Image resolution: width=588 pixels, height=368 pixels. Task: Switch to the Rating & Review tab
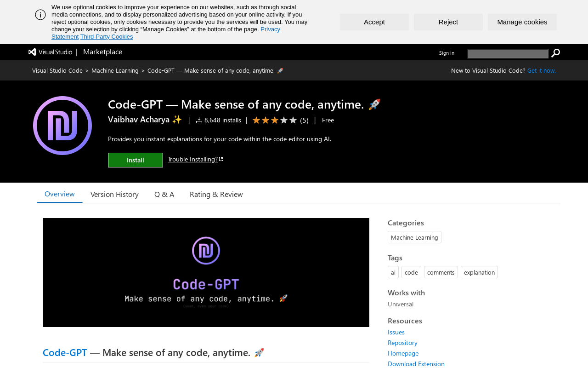[x=216, y=194]
